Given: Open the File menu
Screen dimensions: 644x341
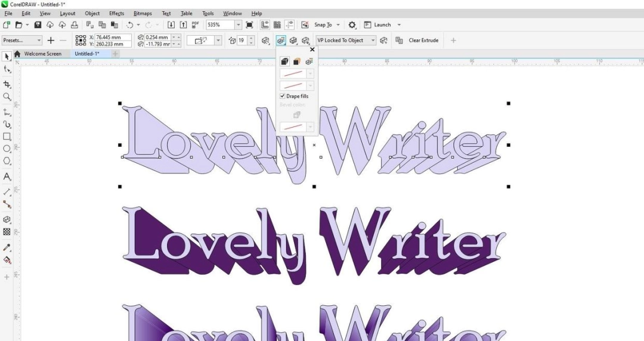Looking at the screenshot, I should point(8,14).
